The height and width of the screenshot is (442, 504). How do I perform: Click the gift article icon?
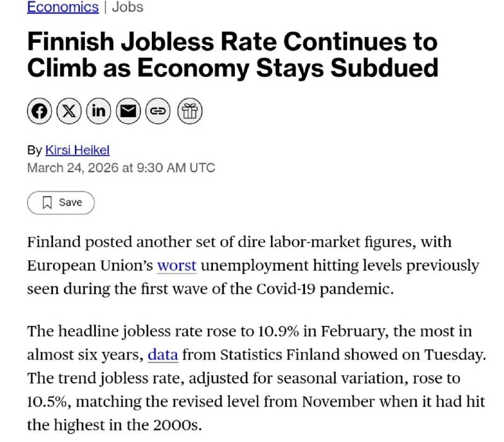point(189,112)
